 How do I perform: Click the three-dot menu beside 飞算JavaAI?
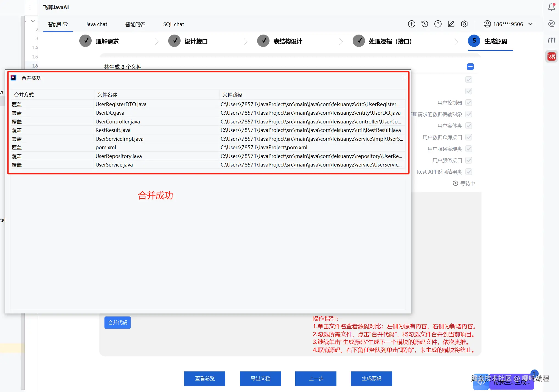(x=30, y=7)
